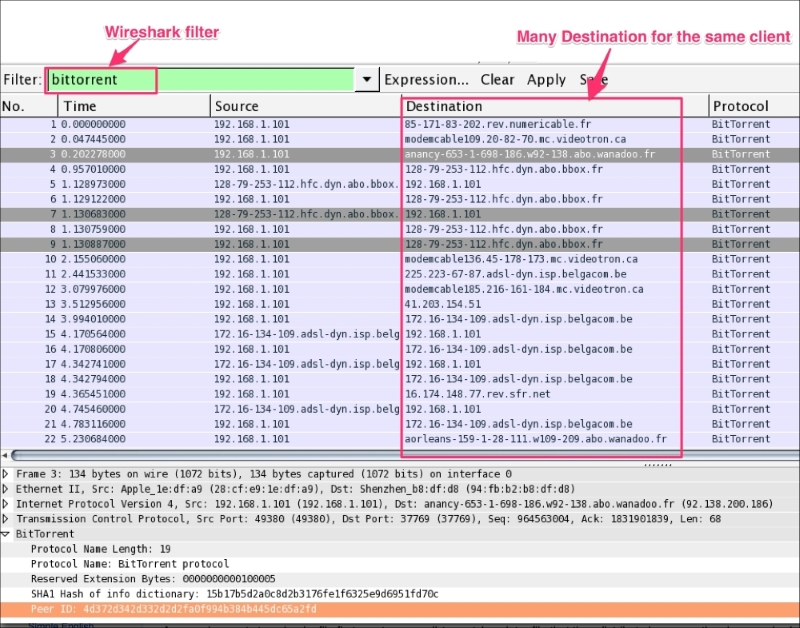Click the left scroll arrow of packet list
Screen dimensions: 800x628
tap(5, 455)
